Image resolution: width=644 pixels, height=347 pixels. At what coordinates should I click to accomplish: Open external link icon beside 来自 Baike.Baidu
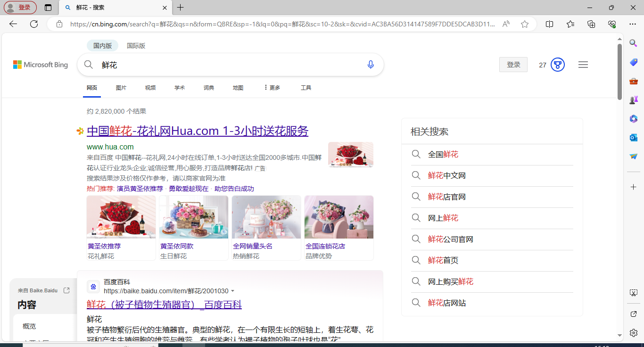66,290
